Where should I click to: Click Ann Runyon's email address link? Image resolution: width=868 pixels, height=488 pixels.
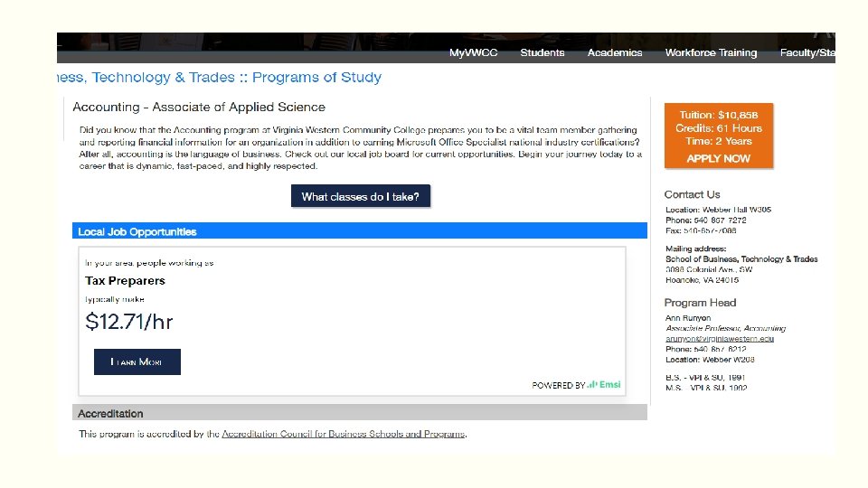[x=720, y=339]
